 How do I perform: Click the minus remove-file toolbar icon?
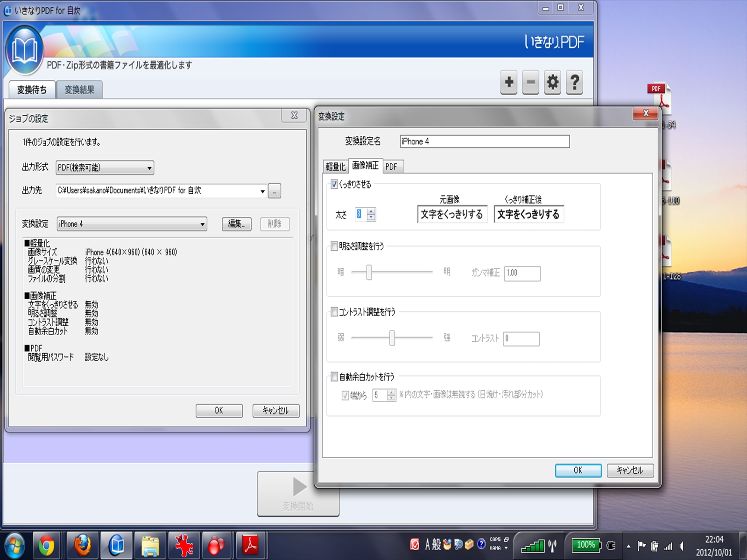(x=531, y=83)
